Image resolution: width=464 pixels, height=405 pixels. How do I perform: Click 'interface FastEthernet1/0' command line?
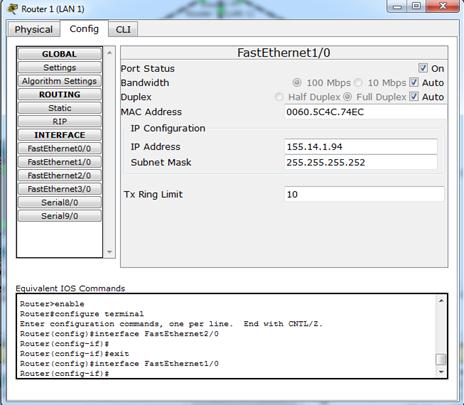(119, 364)
